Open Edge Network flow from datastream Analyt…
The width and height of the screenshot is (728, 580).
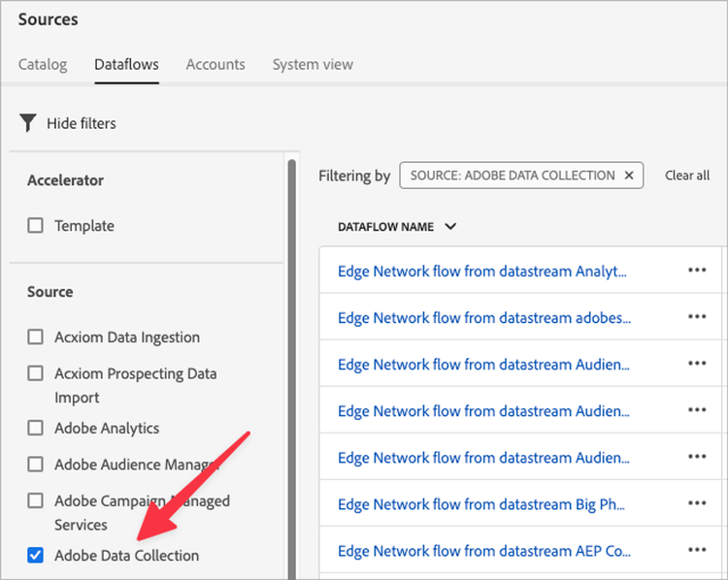482,271
